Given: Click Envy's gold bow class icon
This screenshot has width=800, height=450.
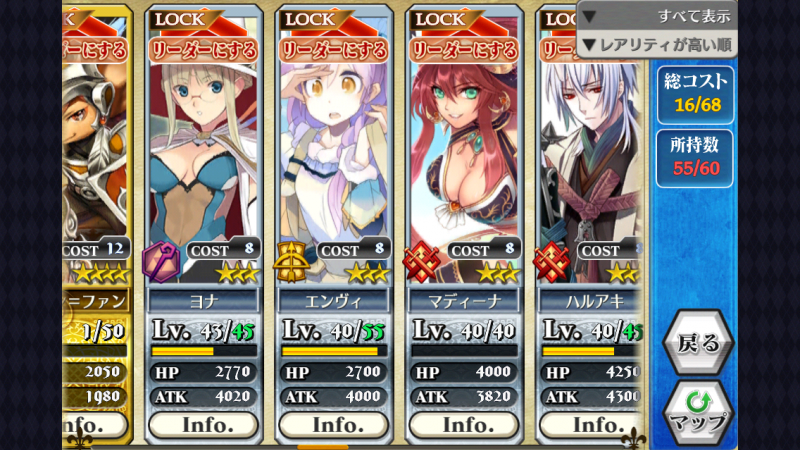Looking at the screenshot, I should pos(291,262).
